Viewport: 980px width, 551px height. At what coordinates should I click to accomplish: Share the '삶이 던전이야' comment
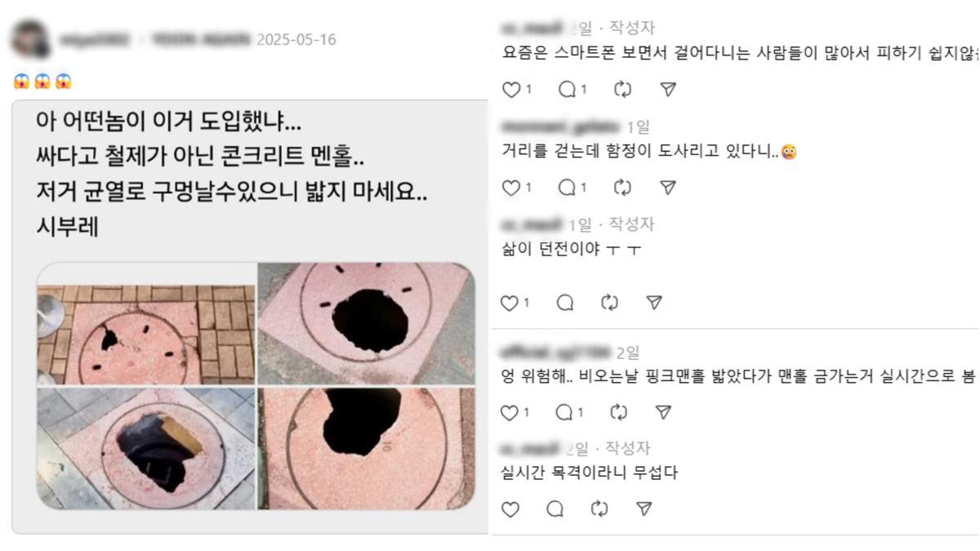point(653,303)
